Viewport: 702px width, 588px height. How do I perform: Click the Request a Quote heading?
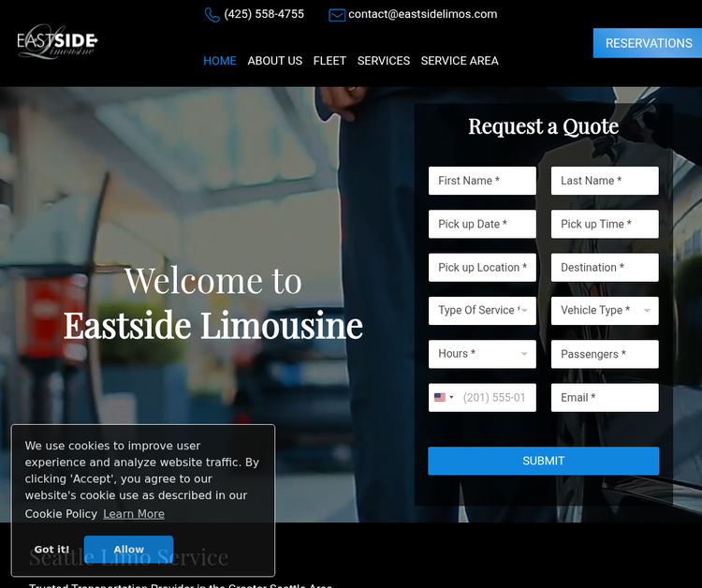point(544,126)
